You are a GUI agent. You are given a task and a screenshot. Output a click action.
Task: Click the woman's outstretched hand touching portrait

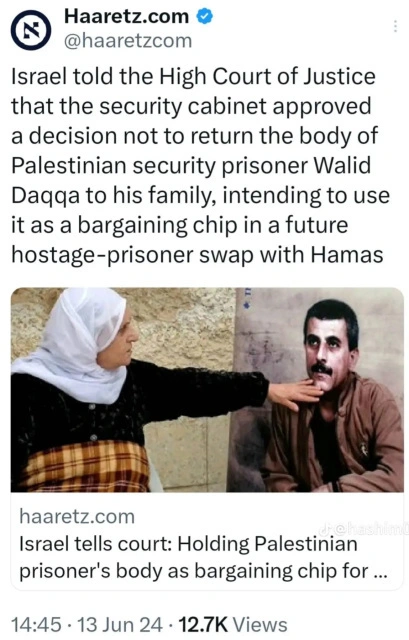(x=294, y=394)
